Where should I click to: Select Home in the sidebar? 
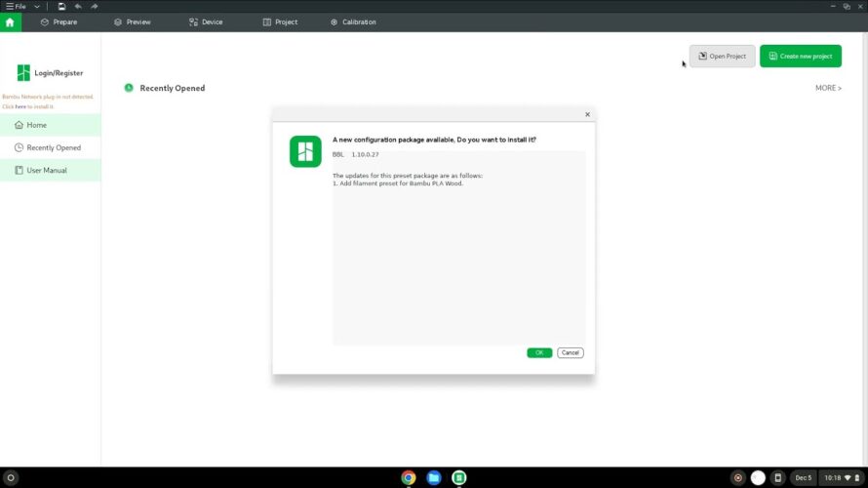click(x=51, y=125)
